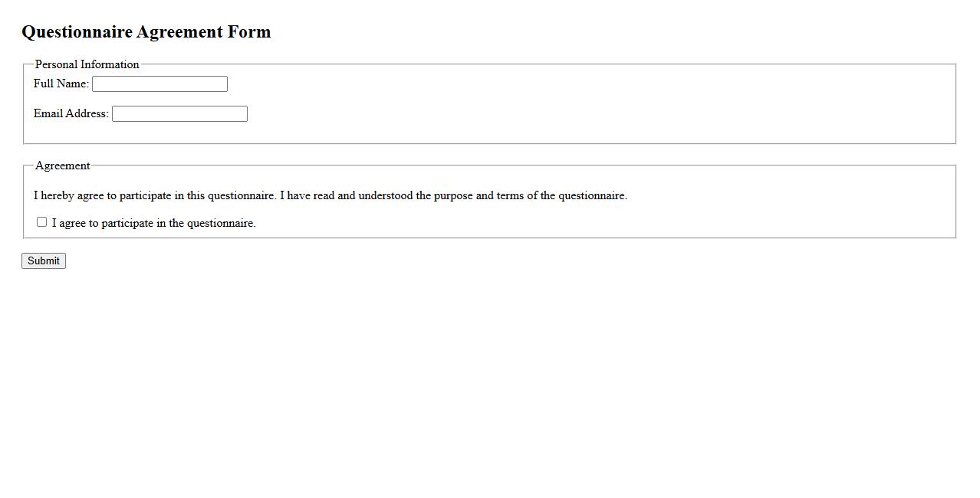This screenshot has width=980, height=498.
Task: Click the "Agreement" fieldset legend
Action: (x=62, y=165)
